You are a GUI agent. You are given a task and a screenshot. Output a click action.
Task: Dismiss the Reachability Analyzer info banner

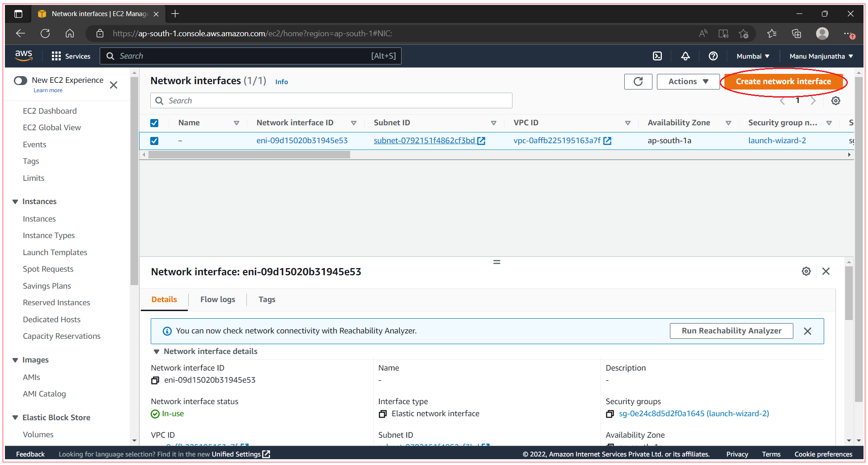tap(807, 331)
